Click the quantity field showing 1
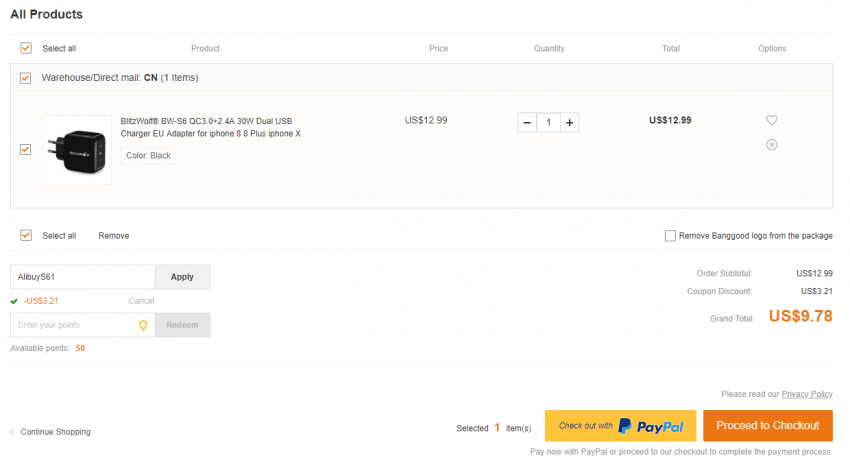The height and width of the screenshot is (469, 850). point(549,123)
